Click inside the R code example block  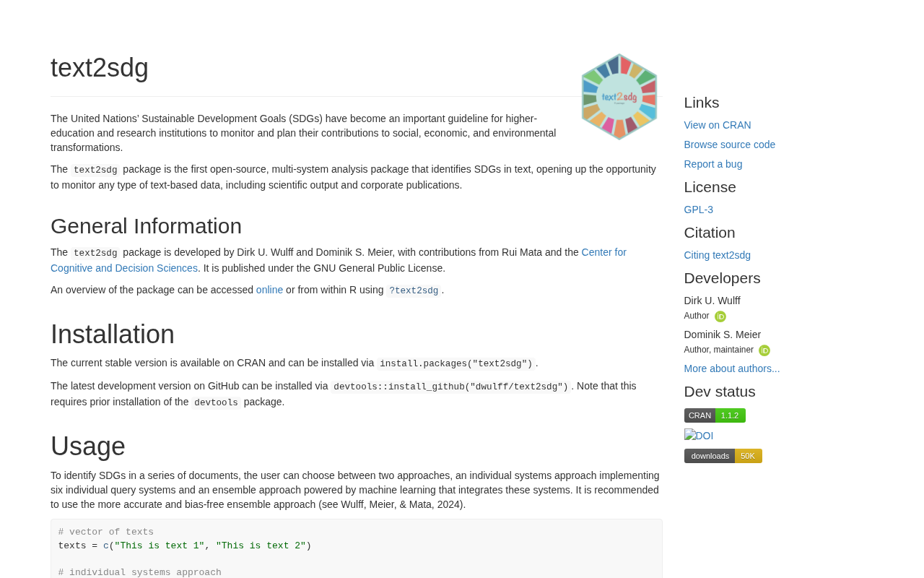357,549
